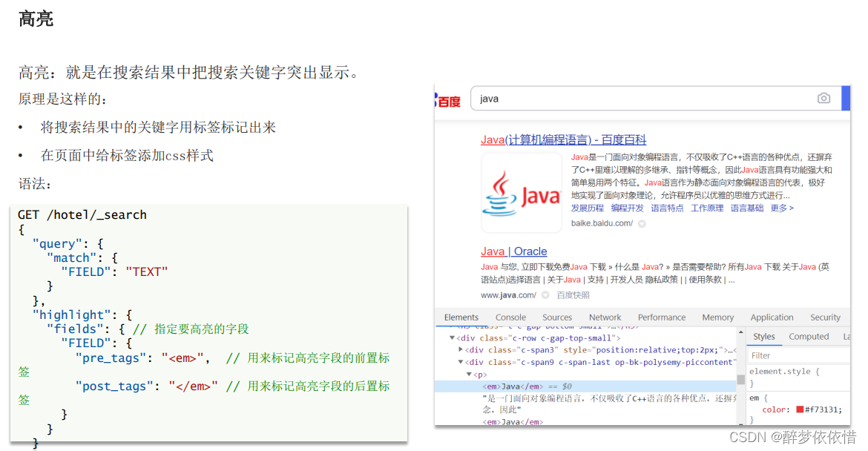Click the Elements panel scrollbar thumb
Image resolution: width=868 pixels, height=451 pixels.
click(x=740, y=379)
